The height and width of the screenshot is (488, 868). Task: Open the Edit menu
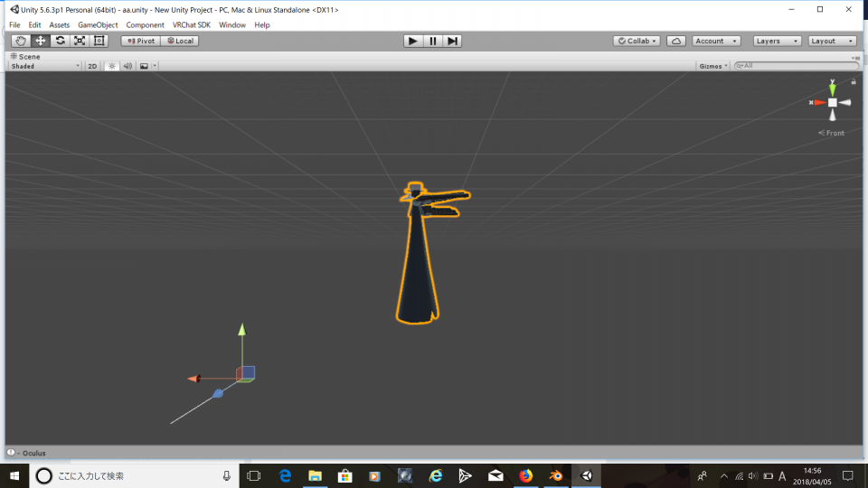34,25
